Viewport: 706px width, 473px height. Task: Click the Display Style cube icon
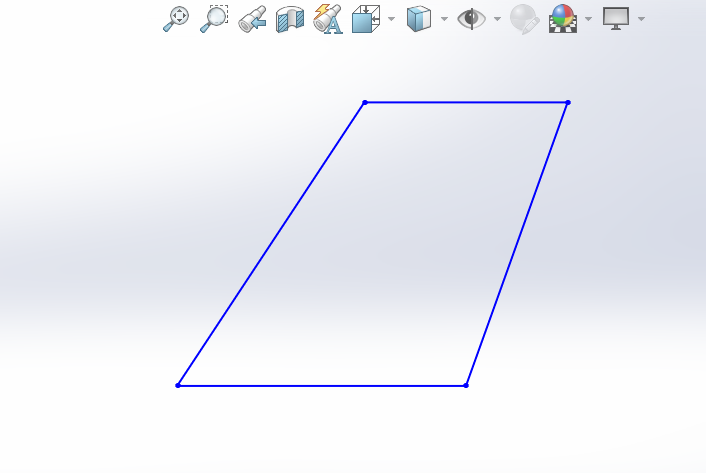point(419,19)
